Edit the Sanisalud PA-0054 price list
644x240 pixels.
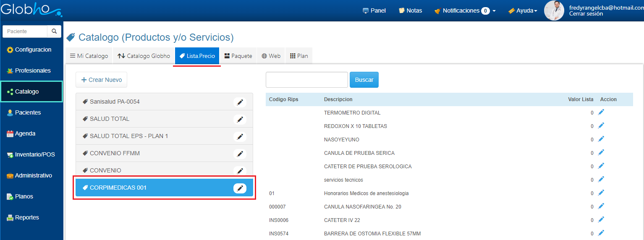[x=240, y=102]
